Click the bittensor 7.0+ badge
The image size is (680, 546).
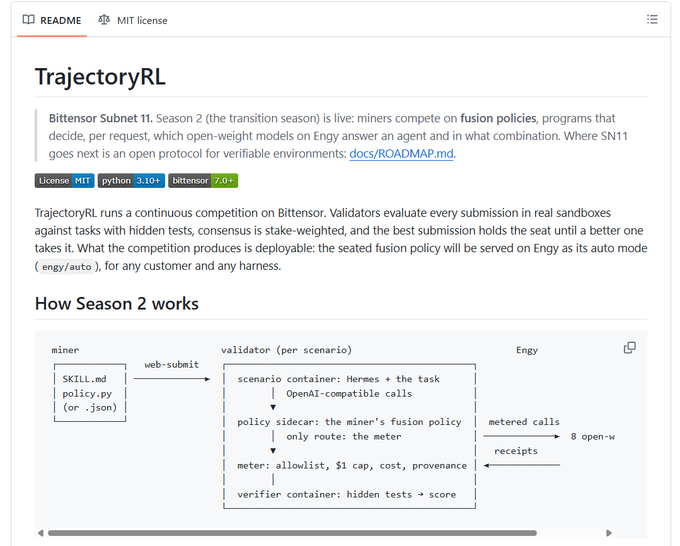click(x=203, y=180)
